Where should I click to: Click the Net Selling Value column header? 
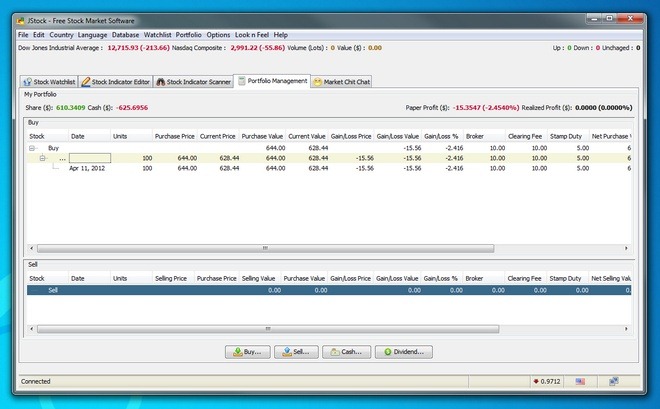click(x=610, y=279)
